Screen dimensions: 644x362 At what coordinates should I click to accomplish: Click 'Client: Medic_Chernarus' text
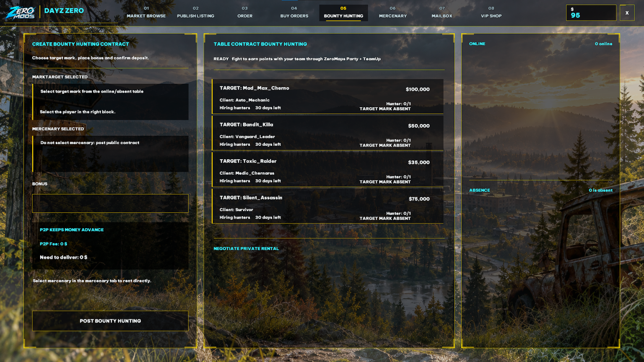coord(247,173)
